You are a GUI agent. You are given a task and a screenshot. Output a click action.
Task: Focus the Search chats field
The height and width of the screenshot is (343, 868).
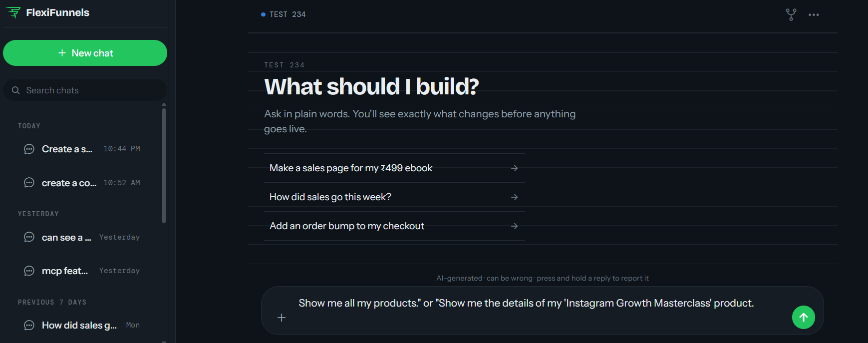tap(85, 90)
